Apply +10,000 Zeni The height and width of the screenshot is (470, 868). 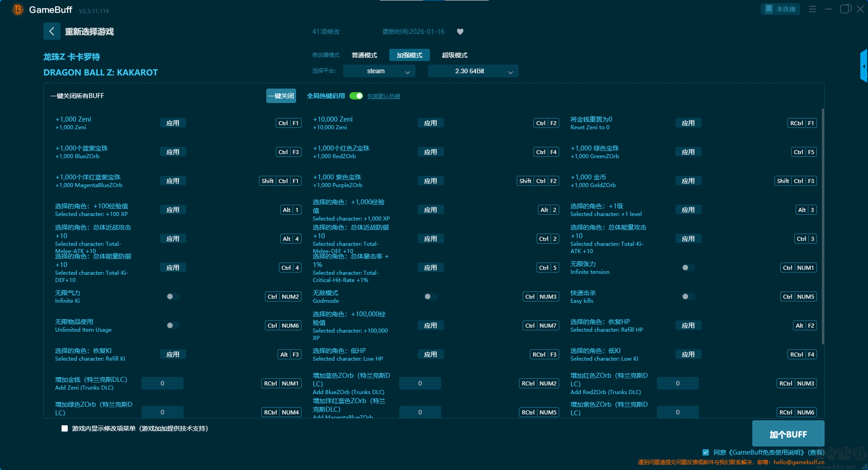430,123
